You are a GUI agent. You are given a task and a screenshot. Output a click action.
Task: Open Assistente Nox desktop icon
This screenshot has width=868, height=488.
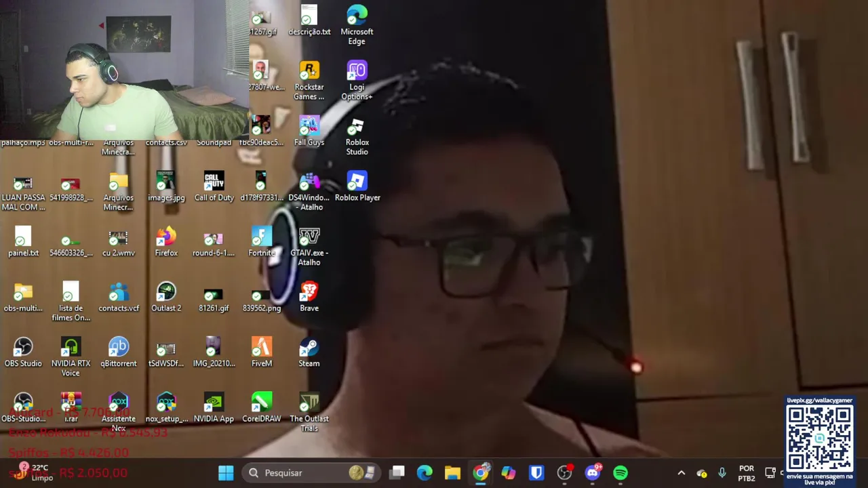coord(119,412)
